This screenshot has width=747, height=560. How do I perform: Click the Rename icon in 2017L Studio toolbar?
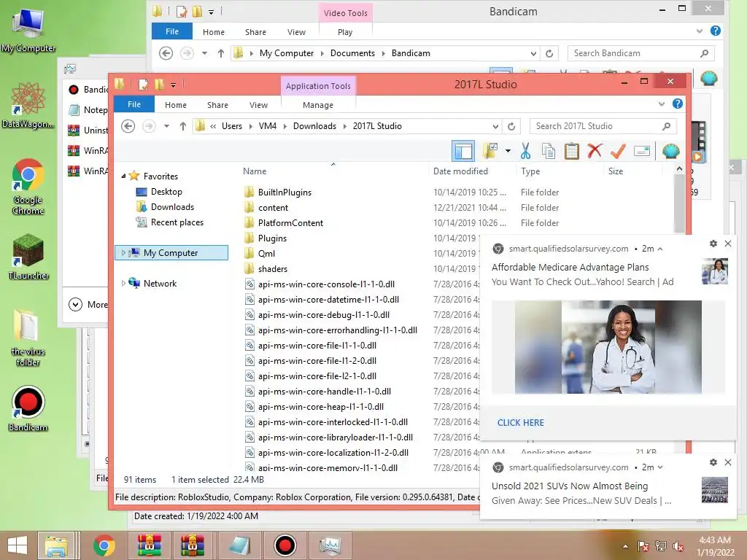coord(642,151)
